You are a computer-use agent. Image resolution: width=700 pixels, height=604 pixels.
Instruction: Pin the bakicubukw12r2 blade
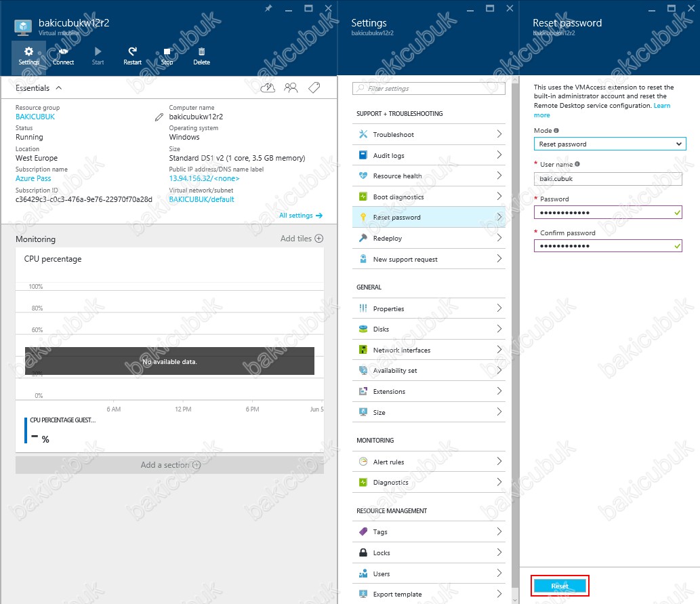point(268,8)
